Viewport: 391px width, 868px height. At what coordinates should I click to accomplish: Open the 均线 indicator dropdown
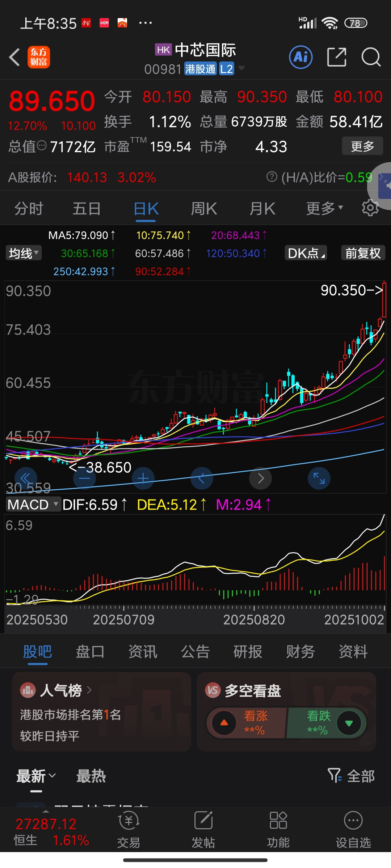pyautogui.click(x=24, y=253)
